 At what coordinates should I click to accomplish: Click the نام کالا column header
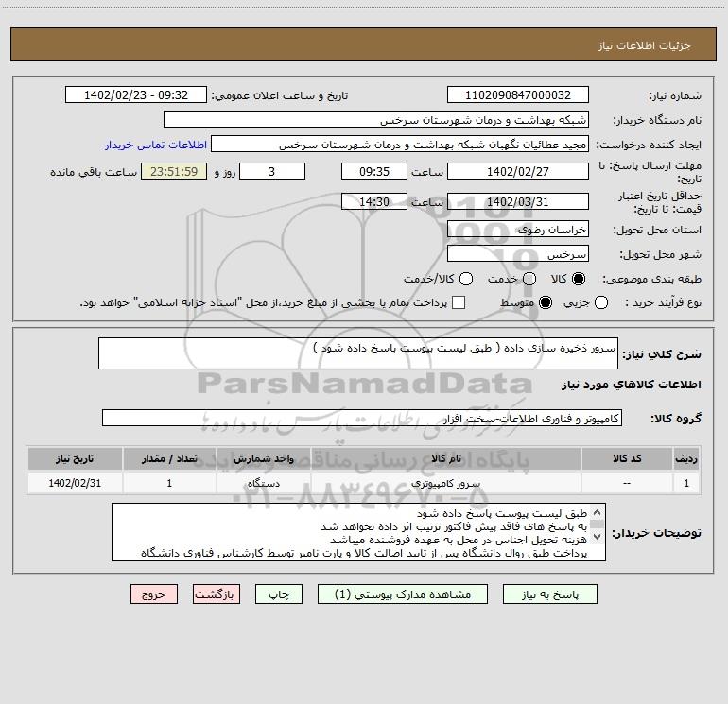pos(446,458)
